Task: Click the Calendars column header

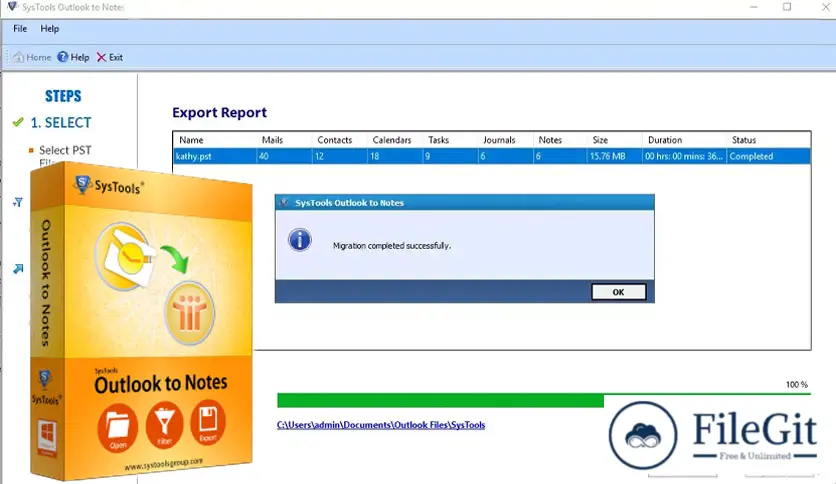Action: [392, 140]
